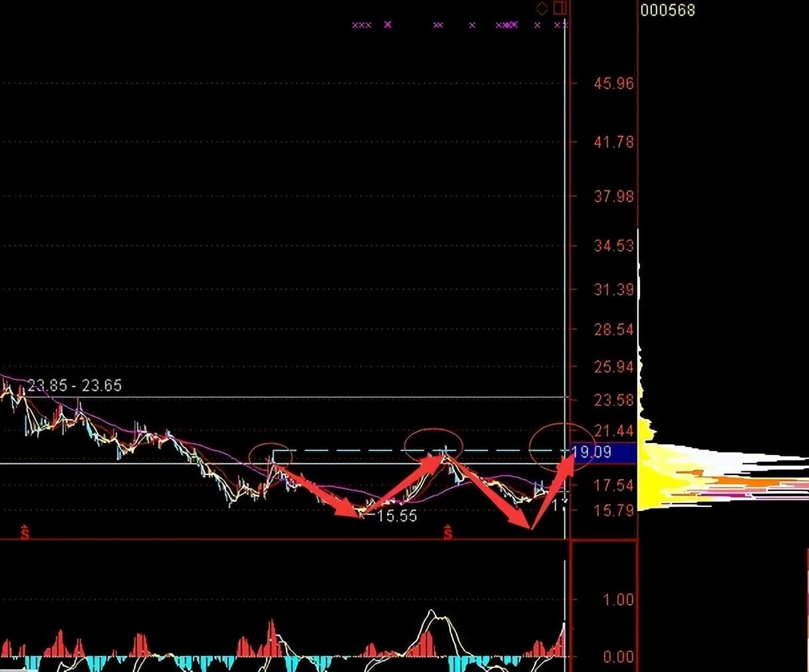The width and height of the screenshot is (809, 672).
Task: Click the diamond icon above the chart
Action: coord(542,9)
